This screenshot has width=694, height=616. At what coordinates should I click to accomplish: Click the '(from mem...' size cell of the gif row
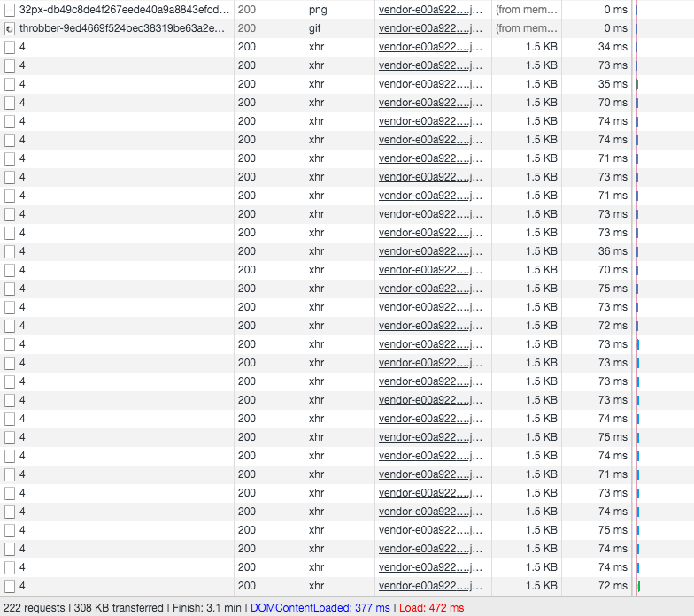point(527,28)
